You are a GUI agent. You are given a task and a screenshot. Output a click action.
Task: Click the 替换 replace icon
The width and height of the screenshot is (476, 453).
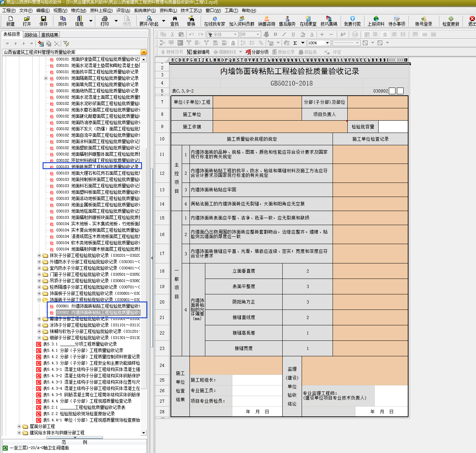pos(191,21)
